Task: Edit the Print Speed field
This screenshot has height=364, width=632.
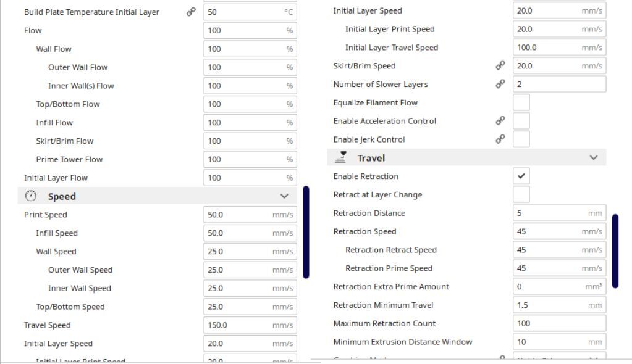Action: (250, 215)
